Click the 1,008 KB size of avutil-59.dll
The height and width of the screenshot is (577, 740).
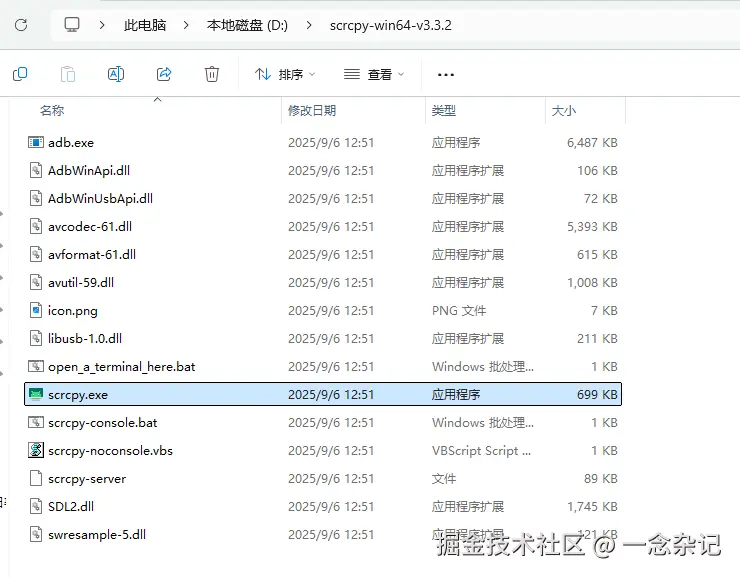[592, 283]
